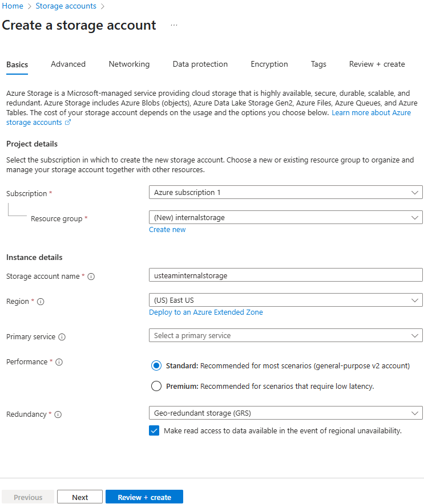Click the 'Project details' heading

(32, 144)
